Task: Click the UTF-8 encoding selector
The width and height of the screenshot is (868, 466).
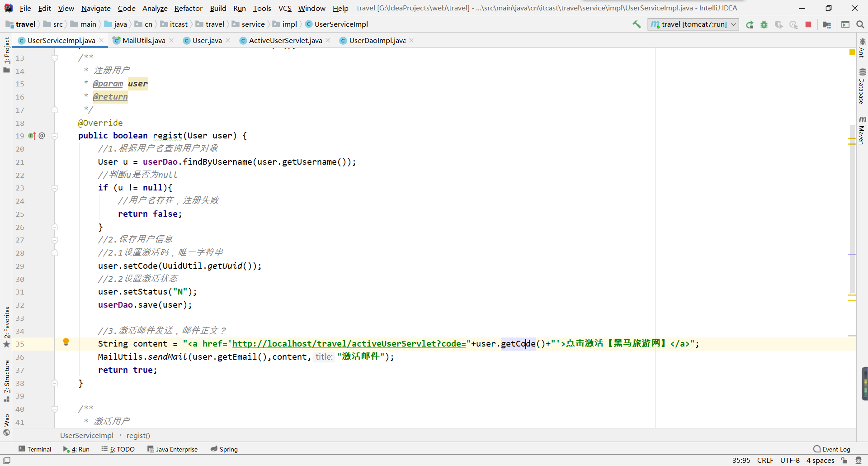Action: coord(790,461)
